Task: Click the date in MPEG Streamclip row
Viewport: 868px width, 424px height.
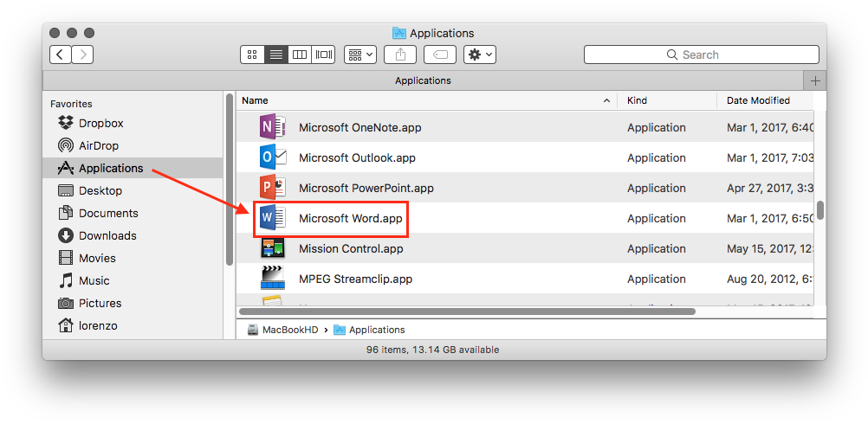Action: click(770, 279)
